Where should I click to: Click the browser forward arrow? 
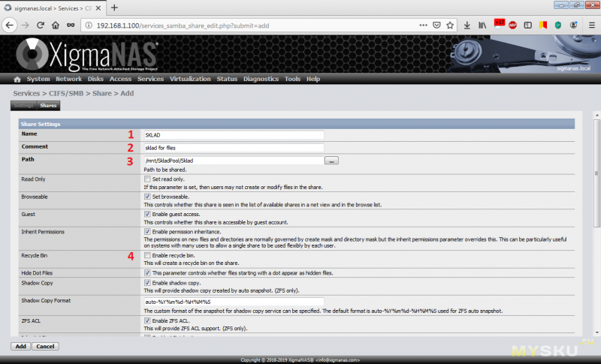[26, 26]
